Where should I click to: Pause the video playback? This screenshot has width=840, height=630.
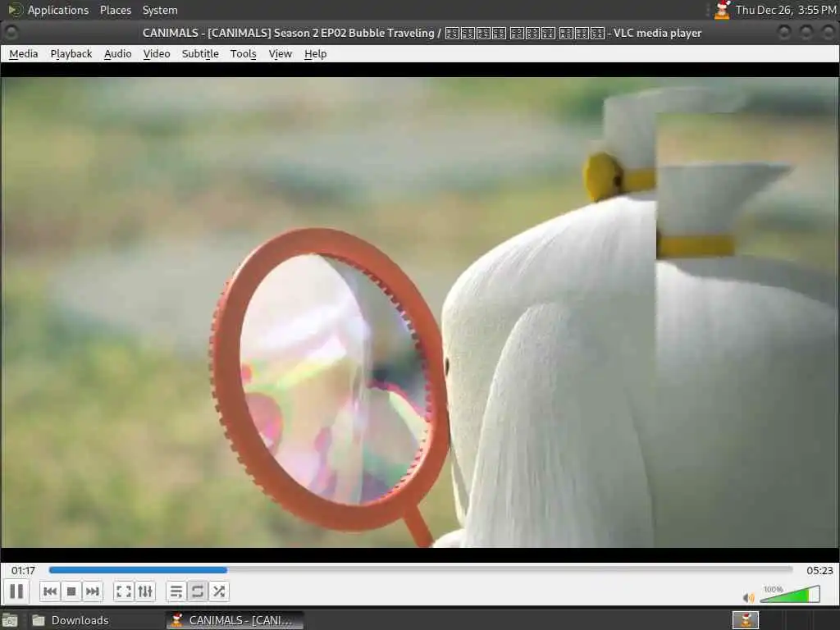16,591
